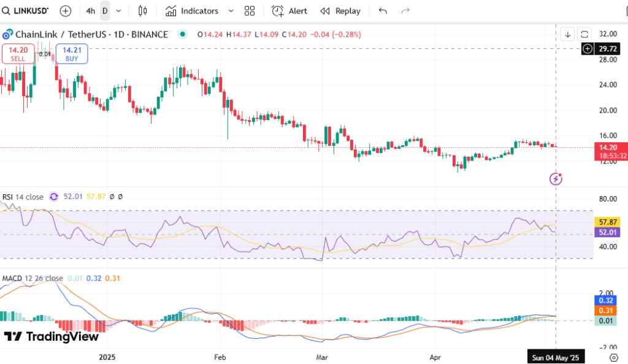Click the current price label 14.20 on axis
Viewport: 628px width, 364px height.
pos(611,151)
